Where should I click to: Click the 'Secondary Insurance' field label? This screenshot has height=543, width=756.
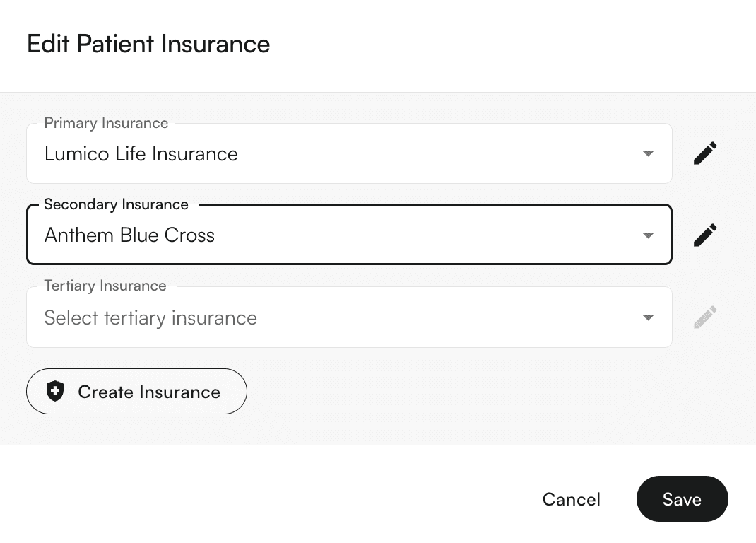tap(116, 204)
